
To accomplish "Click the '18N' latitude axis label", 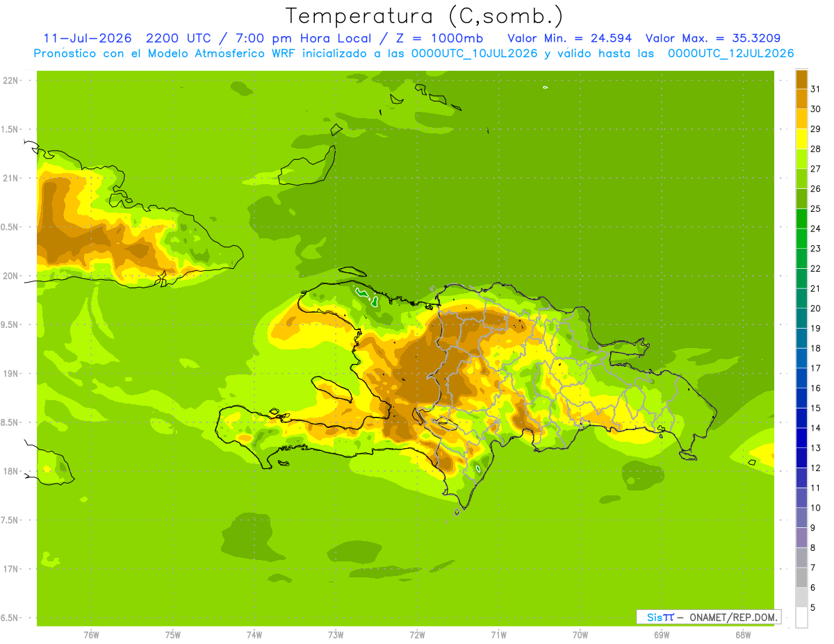I will (10, 471).
